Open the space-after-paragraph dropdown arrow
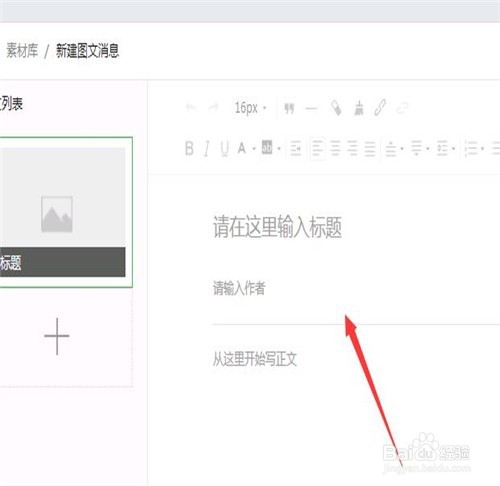 (x=428, y=149)
